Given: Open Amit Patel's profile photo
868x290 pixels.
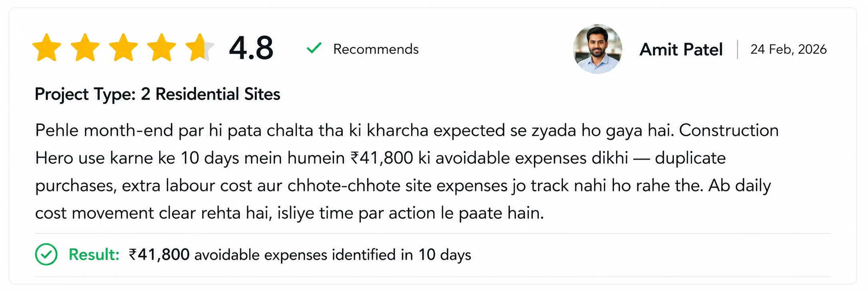Looking at the screenshot, I should pos(598,49).
